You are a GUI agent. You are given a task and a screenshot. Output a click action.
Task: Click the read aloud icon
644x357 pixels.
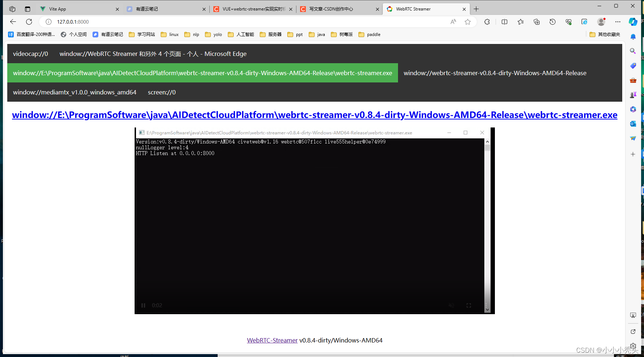coord(453,22)
